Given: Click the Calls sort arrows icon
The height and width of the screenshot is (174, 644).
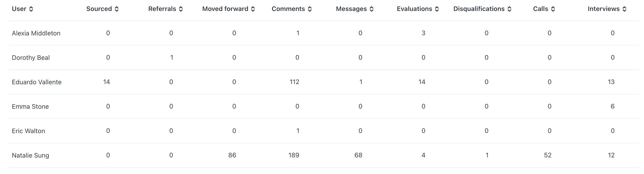Looking at the screenshot, I should [x=553, y=9].
